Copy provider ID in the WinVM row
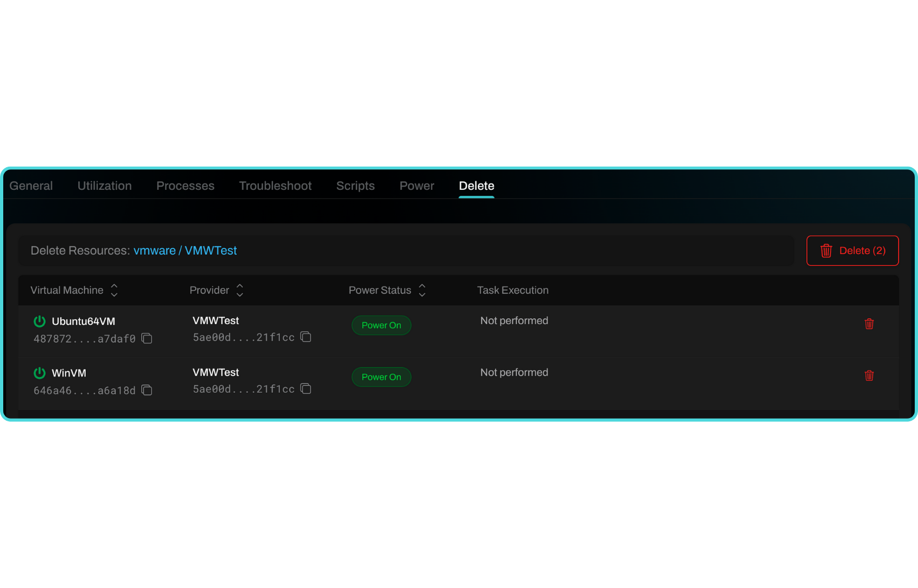Viewport: 918px width, 588px height. point(306,388)
